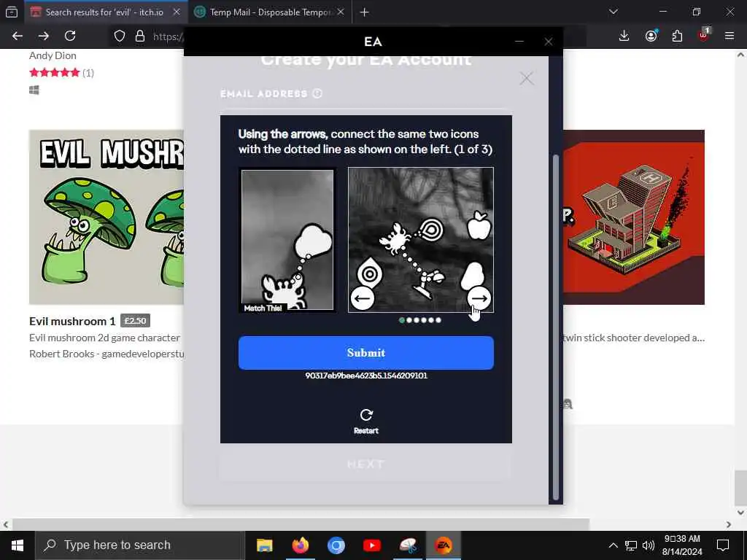Click the right arrow in the captcha puzzle
Image resolution: width=747 pixels, height=560 pixels.
pos(479,298)
